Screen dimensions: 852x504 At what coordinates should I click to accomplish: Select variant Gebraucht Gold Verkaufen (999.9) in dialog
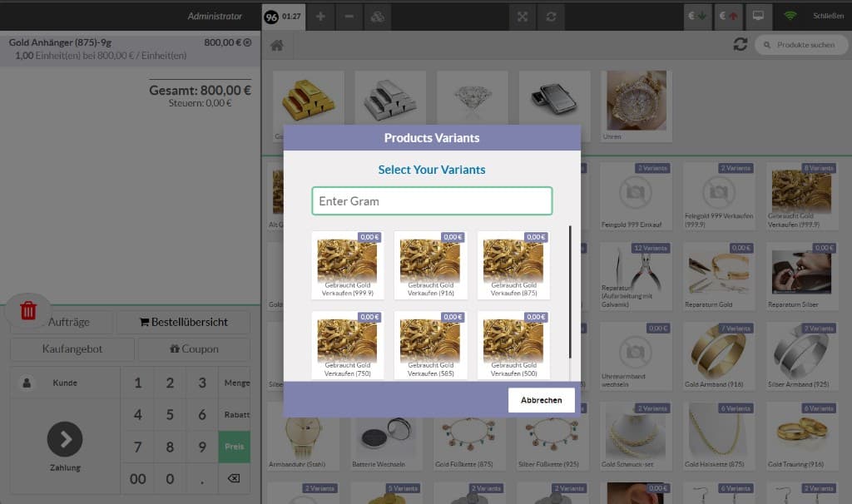[x=348, y=265]
